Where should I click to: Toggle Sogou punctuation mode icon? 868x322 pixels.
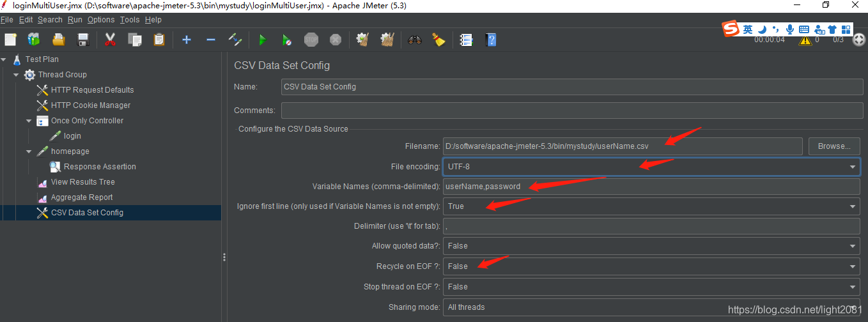pos(776,29)
